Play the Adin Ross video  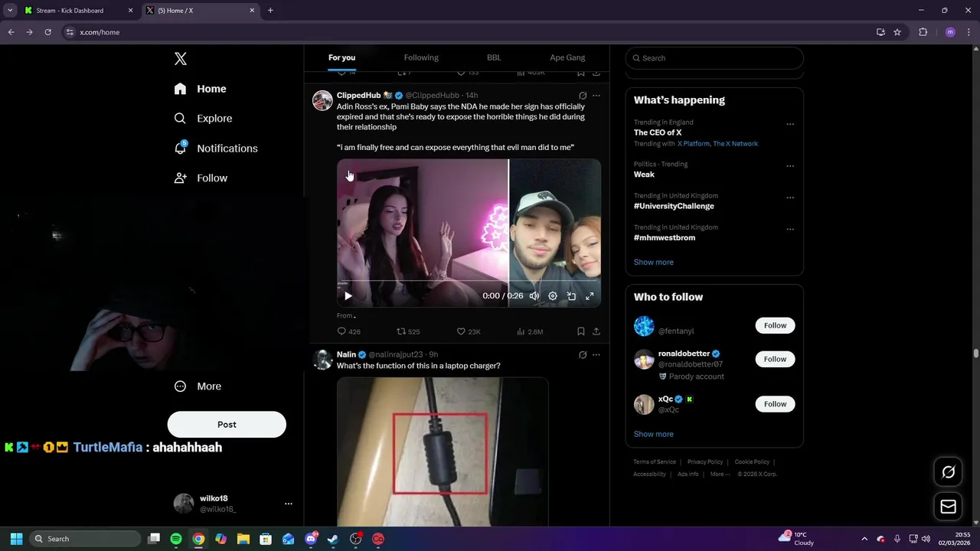click(x=348, y=296)
